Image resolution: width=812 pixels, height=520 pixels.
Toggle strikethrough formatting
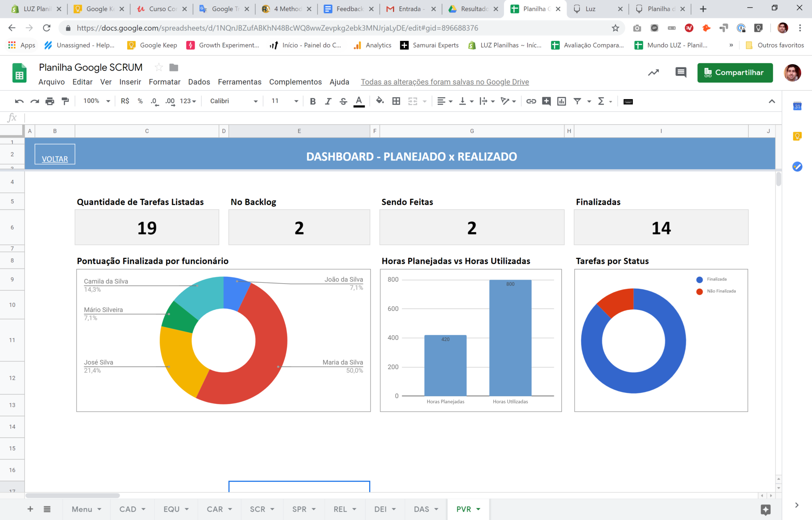[343, 101]
